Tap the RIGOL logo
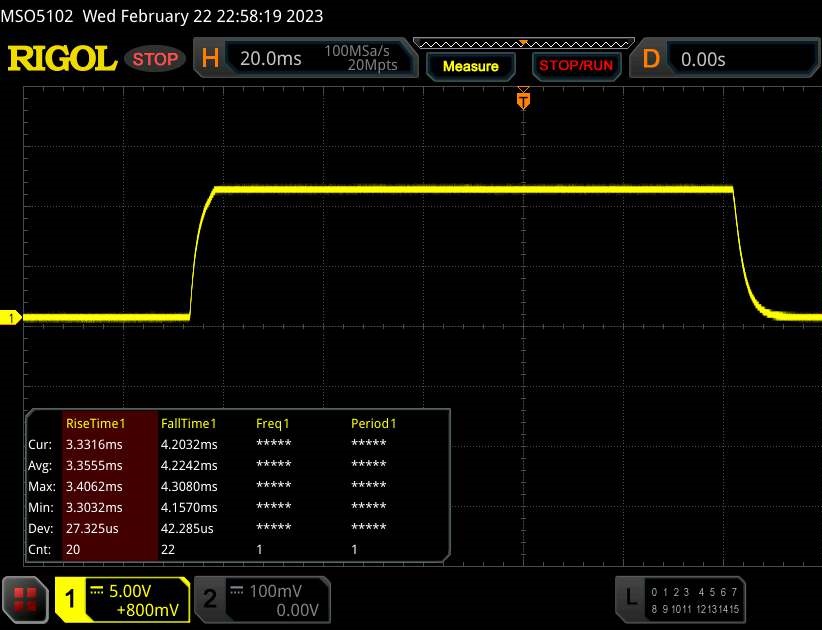822x630 pixels. [x=62, y=58]
